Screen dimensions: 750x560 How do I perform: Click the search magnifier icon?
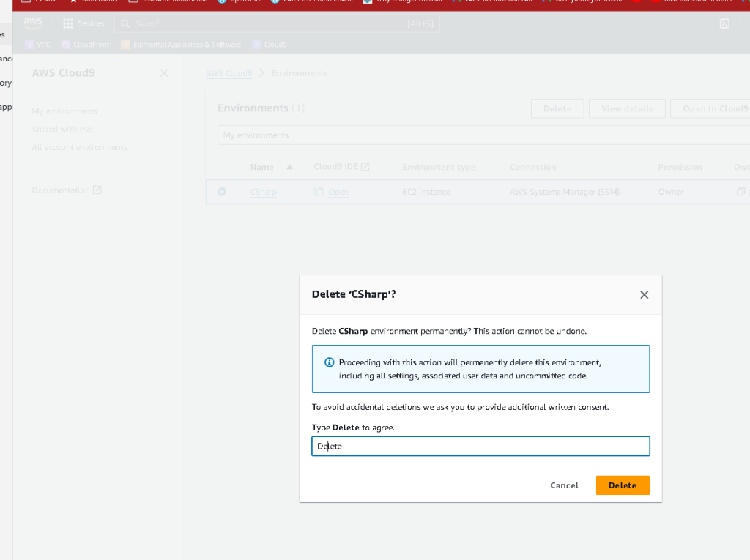(125, 23)
